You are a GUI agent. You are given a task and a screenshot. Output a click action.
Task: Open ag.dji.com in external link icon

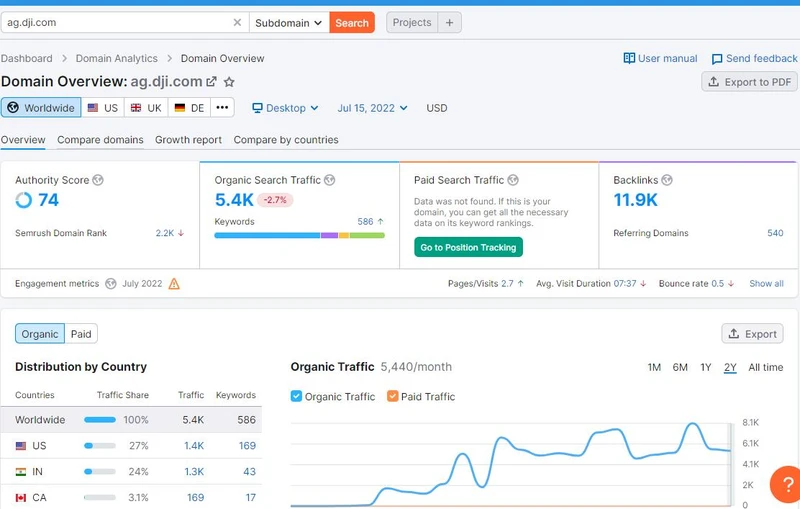[x=211, y=82]
